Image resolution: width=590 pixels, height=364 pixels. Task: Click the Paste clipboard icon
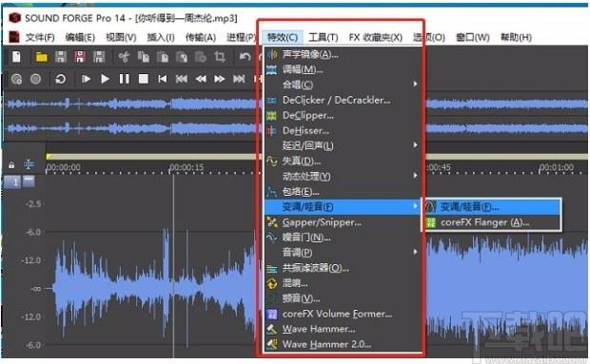(163, 57)
